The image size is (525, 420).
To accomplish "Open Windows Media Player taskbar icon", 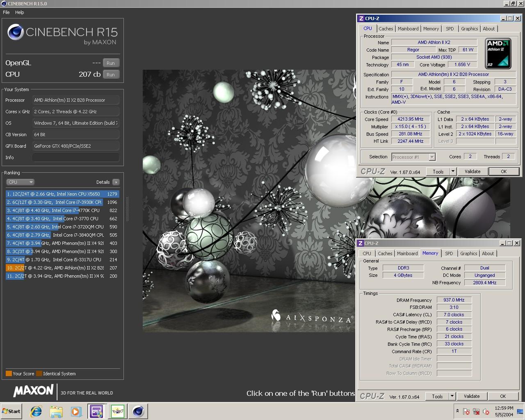I will tap(76, 411).
